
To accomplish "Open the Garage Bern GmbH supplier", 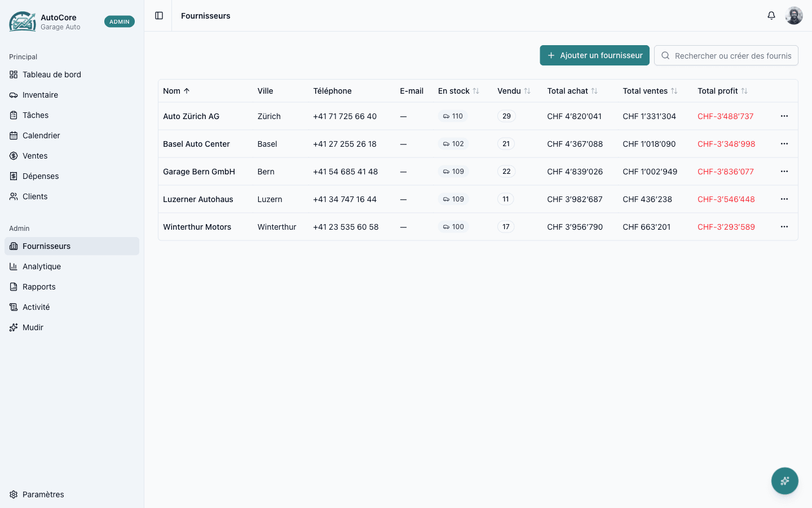I will point(198,172).
